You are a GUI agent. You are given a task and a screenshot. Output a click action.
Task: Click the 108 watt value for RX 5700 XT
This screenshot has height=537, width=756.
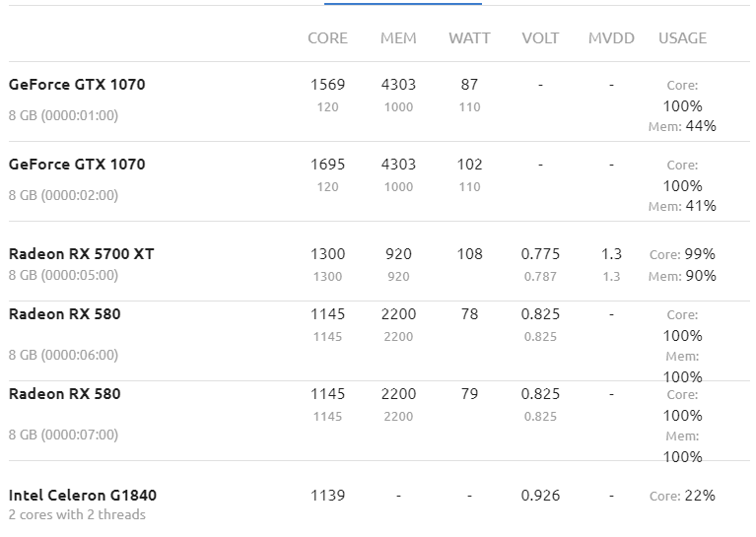coord(469,254)
